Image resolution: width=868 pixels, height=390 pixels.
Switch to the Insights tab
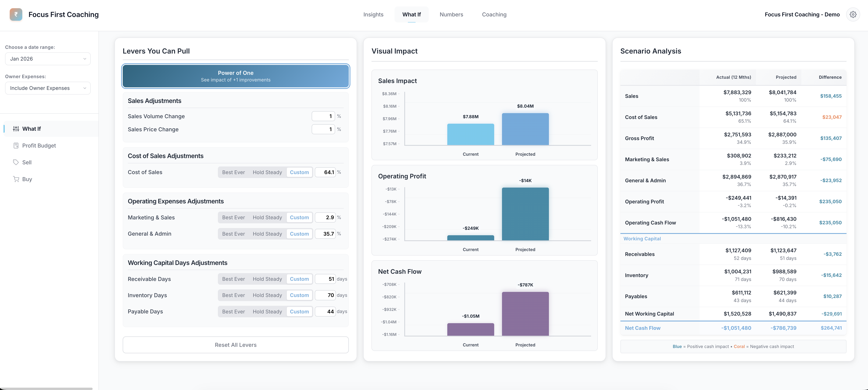tap(373, 14)
